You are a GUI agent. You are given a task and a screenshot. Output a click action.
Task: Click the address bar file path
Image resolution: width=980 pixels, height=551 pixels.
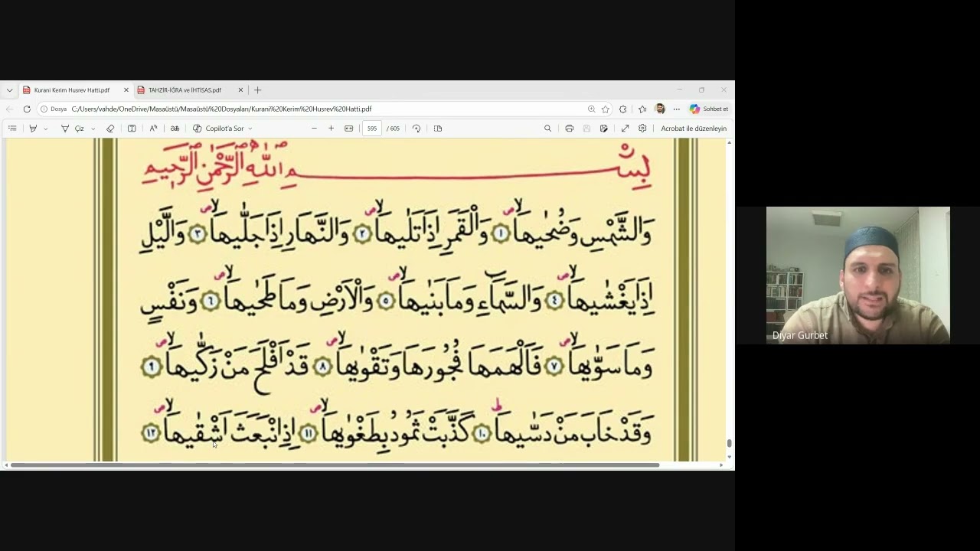point(221,109)
